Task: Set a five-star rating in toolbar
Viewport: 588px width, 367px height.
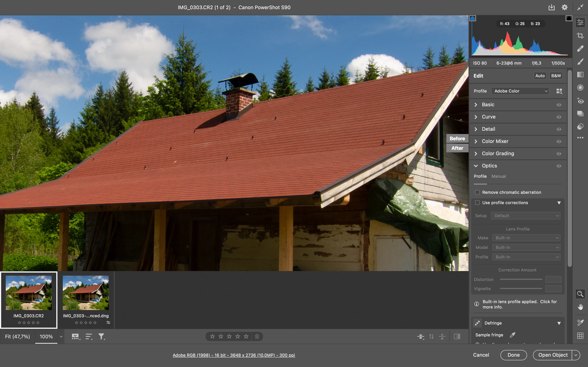Action: (246, 336)
